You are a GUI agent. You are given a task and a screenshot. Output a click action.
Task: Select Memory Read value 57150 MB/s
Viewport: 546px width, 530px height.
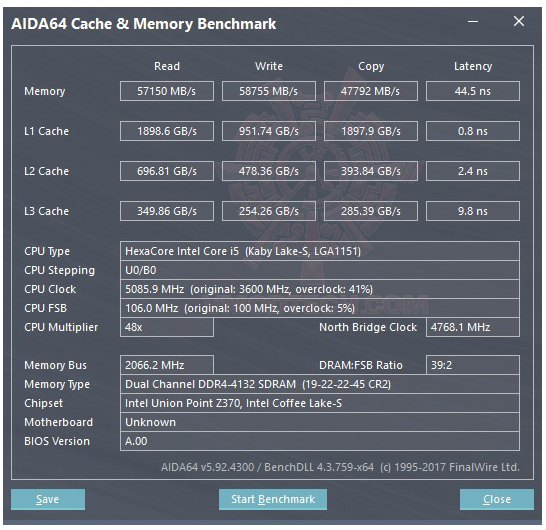pos(167,91)
